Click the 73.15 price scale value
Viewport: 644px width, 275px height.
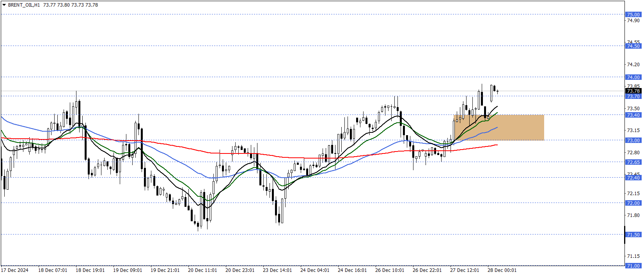pyautogui.click(x=633, y=130)
